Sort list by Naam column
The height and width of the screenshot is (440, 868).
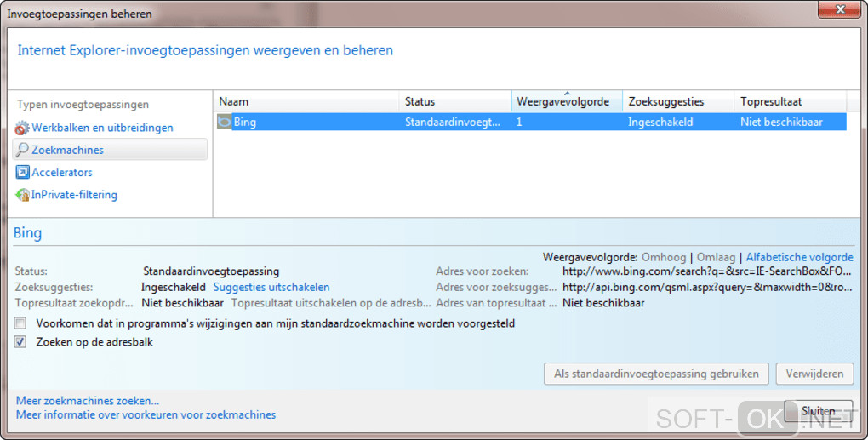point(306,101)
